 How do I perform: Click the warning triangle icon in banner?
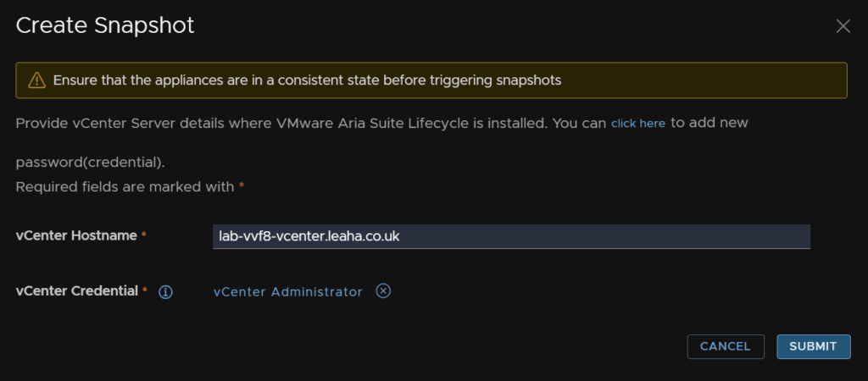pyautogui.click(x=36, y=80)
